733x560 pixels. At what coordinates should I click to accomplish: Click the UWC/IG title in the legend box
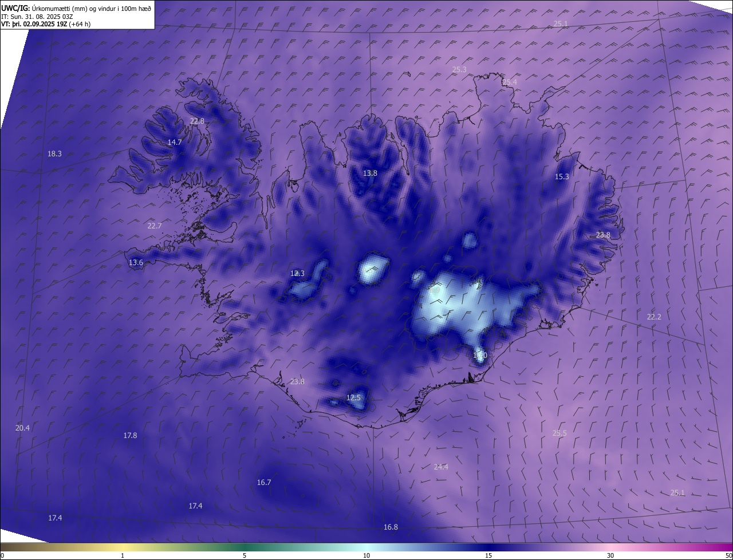pyautogui.click(x=15, y=7)
